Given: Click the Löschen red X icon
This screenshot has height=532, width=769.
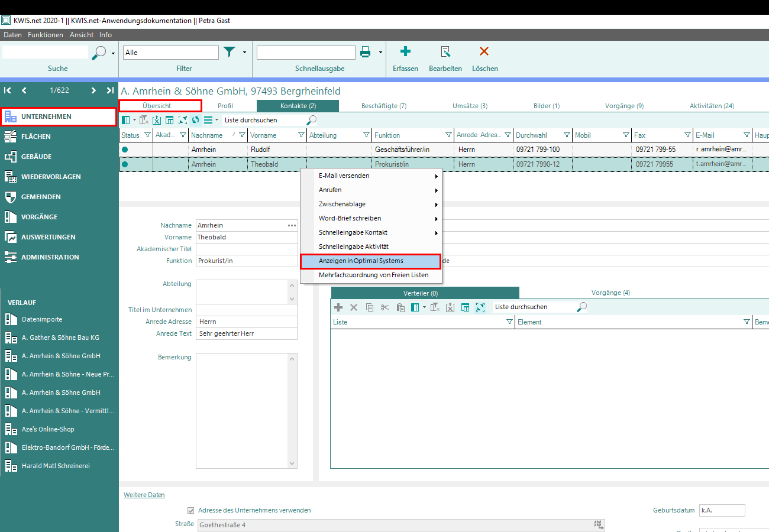Looking at the screenshot, I should coord(484,52).
